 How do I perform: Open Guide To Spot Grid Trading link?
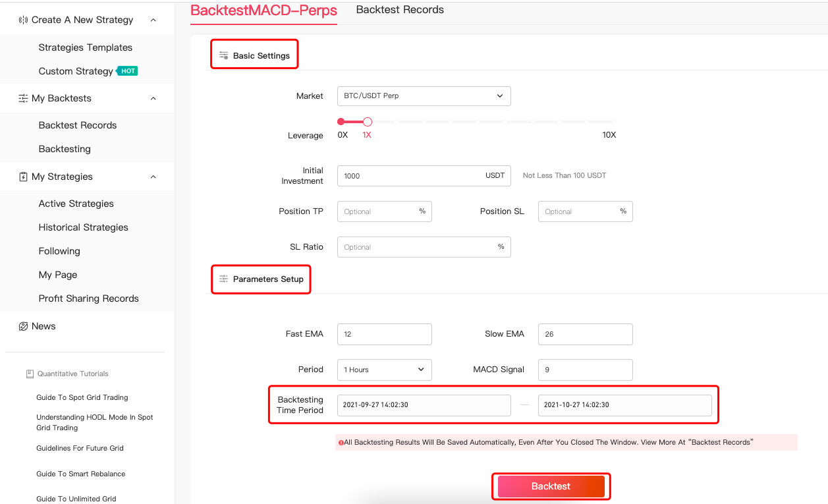[82, 397]
